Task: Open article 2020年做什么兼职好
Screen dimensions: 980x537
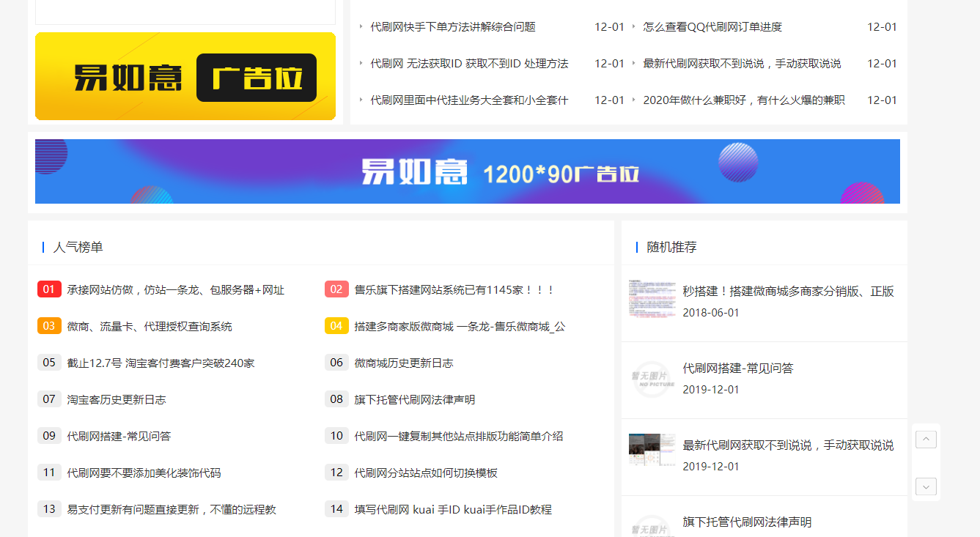Action: point(744,100)
